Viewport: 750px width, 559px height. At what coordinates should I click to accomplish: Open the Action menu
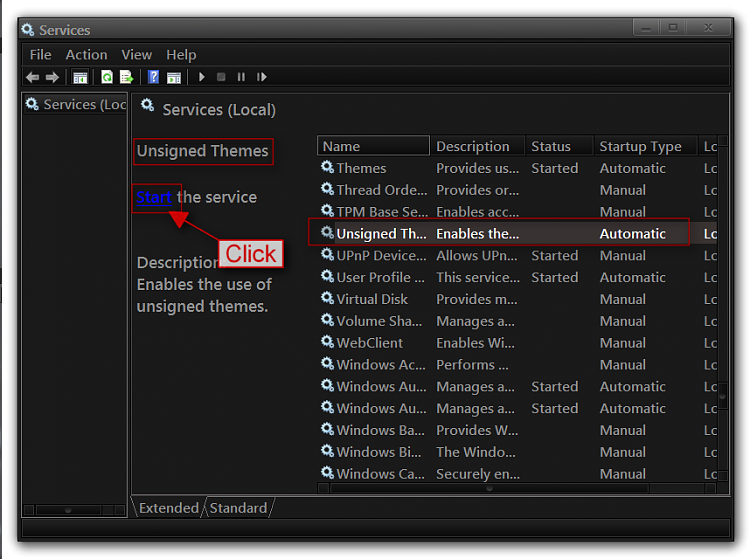(x=87, y=55)
